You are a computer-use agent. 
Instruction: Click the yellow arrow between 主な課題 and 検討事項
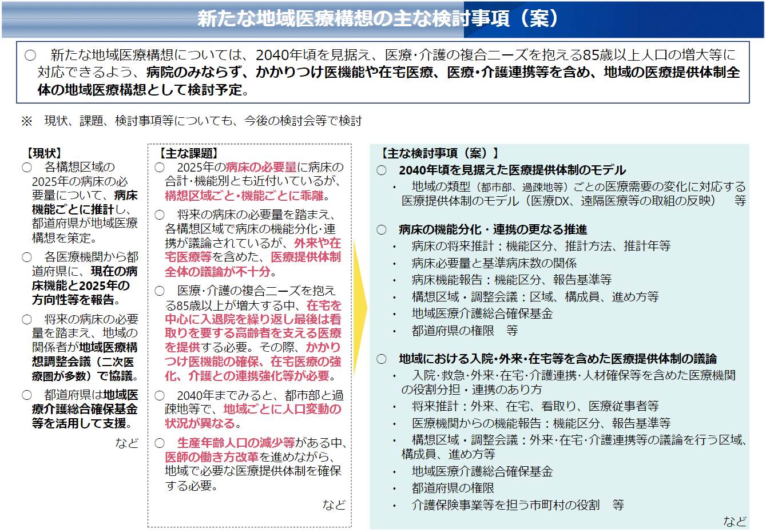point(360,308)
